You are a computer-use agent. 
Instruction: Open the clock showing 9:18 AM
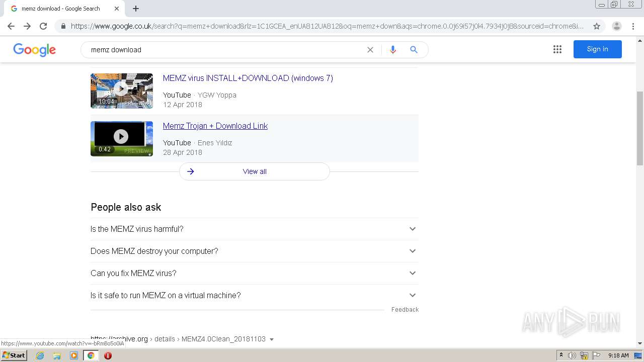[x=618, y=355]
